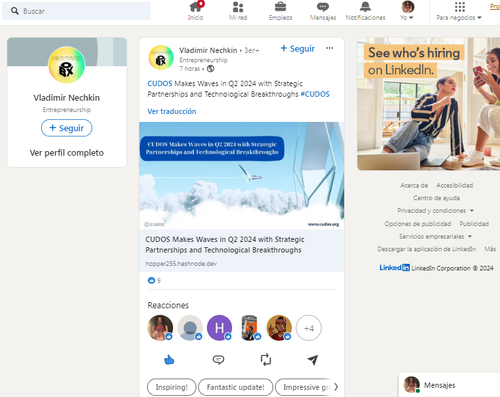Select the Impressive quick reply chip
500x397 pixels.
point(304,387)
